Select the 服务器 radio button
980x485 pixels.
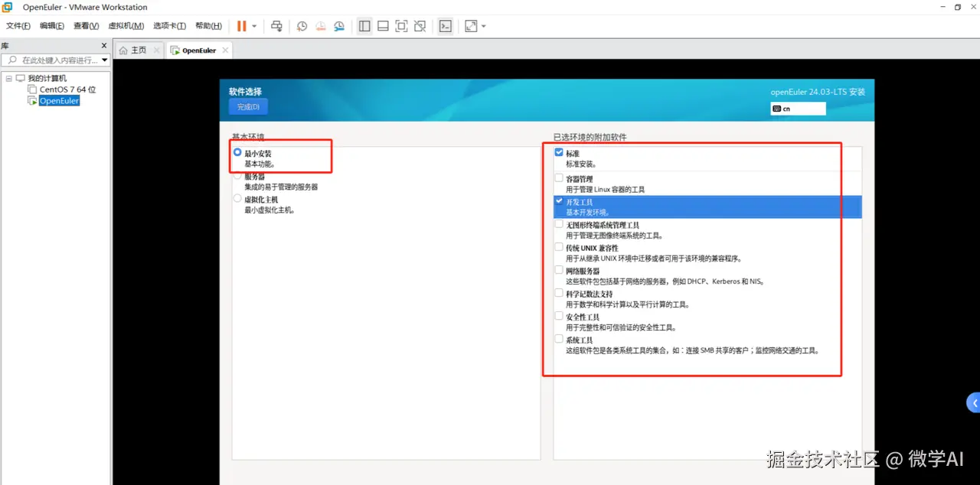(x=237, y=175)
